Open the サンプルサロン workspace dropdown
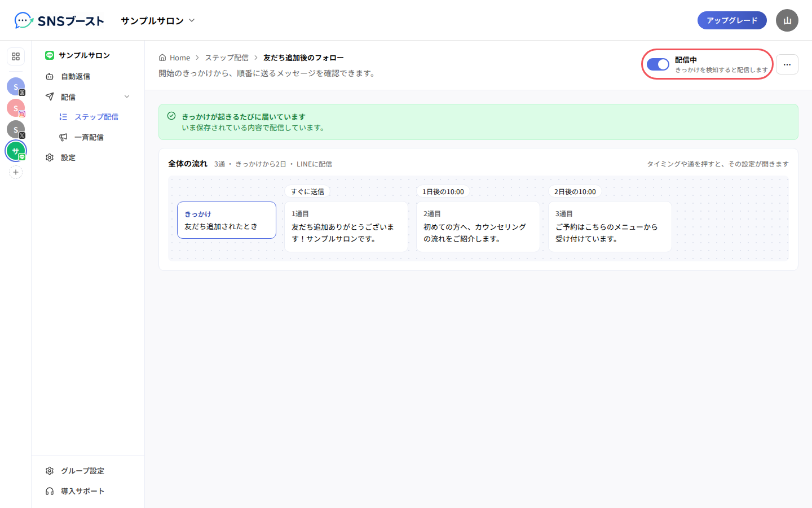The width and height of the screenshot is (812, 508). tap(158, 21)
